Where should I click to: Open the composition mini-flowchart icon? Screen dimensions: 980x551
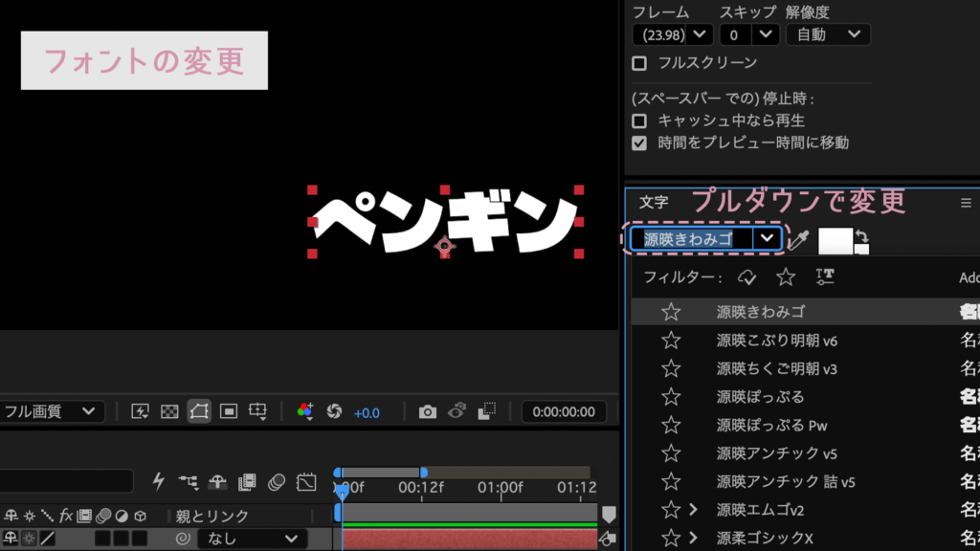[189, 482]
